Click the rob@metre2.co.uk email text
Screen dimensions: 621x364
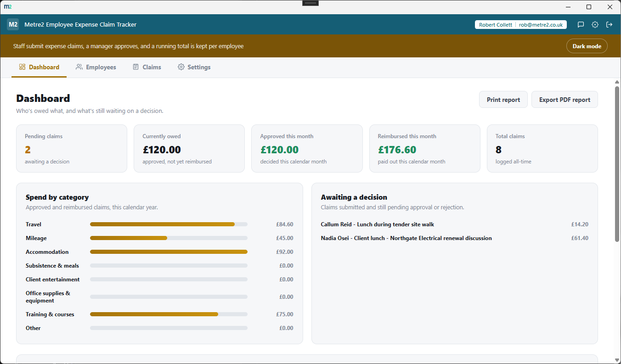[x=541, y=25]
